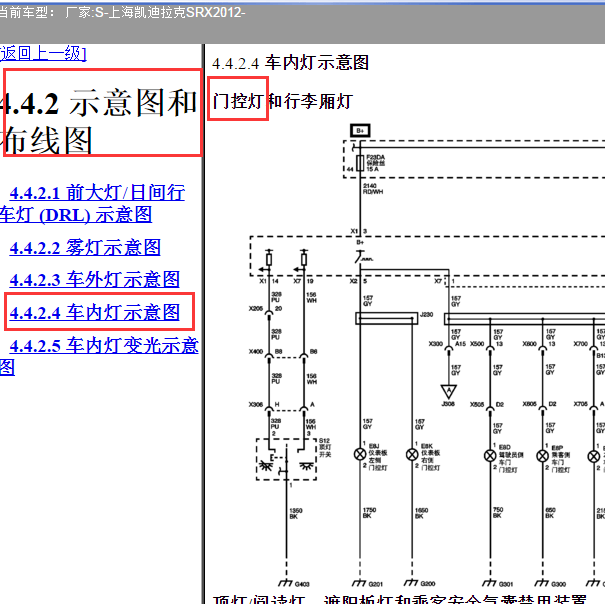
Task: Click the G403 ground symbol
Action: click(x=286, y=582)
